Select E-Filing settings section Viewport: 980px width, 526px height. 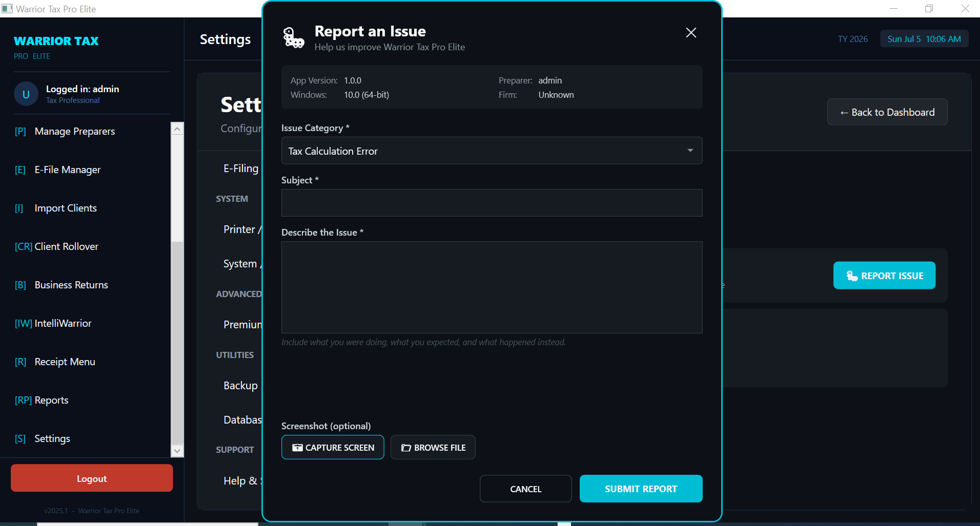coord(241,169)
